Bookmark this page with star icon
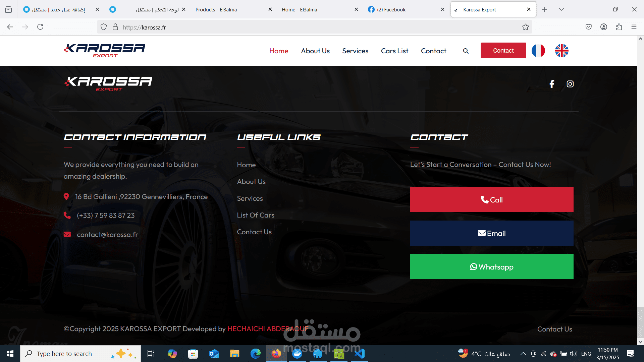The height and width of the screenshot is (362, 644). pyautogui.click(x=525, y=27)
